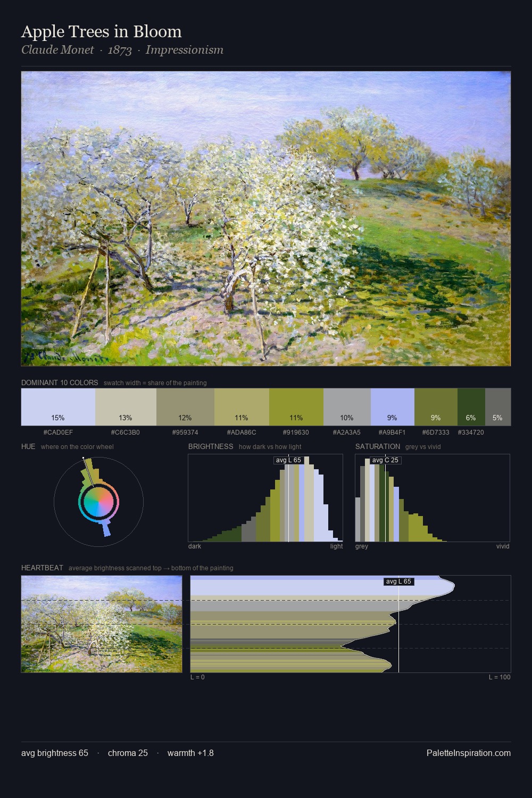Click the grey axis label under saturation
The width and height of the screenshot is (532, 798).
[362, 546]
